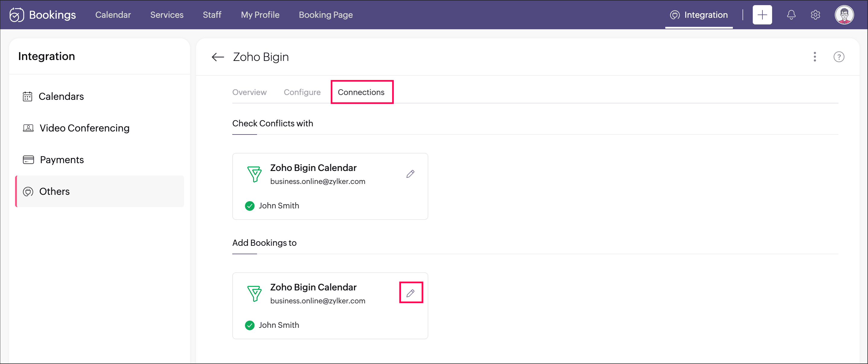Click the Add Bookings to heading
This screenshot has width=868, height=364.
point(264,243)
